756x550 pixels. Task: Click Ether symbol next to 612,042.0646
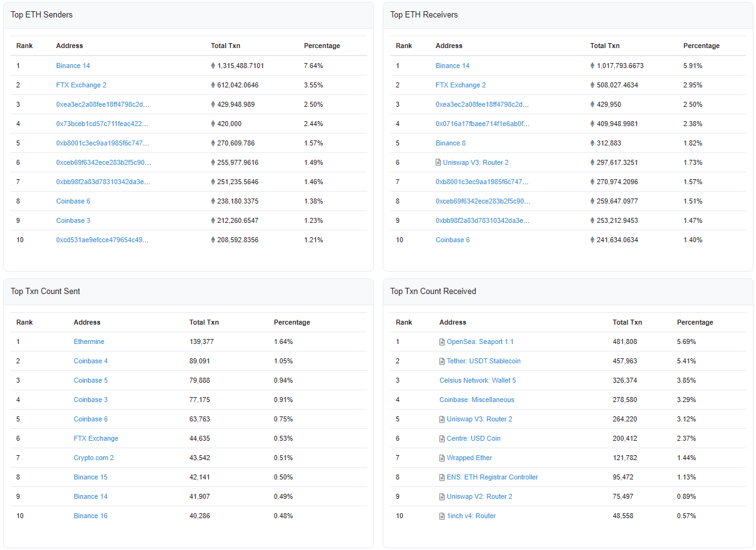213,85
